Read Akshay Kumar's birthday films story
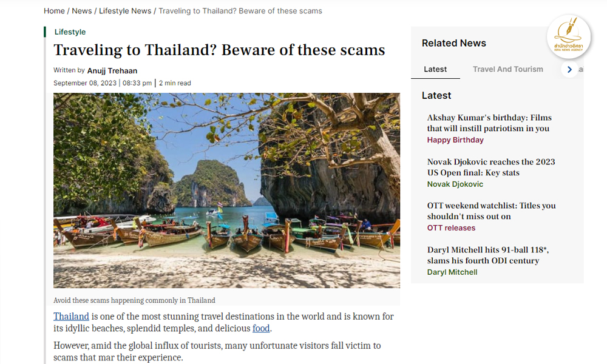 [488, 123]
